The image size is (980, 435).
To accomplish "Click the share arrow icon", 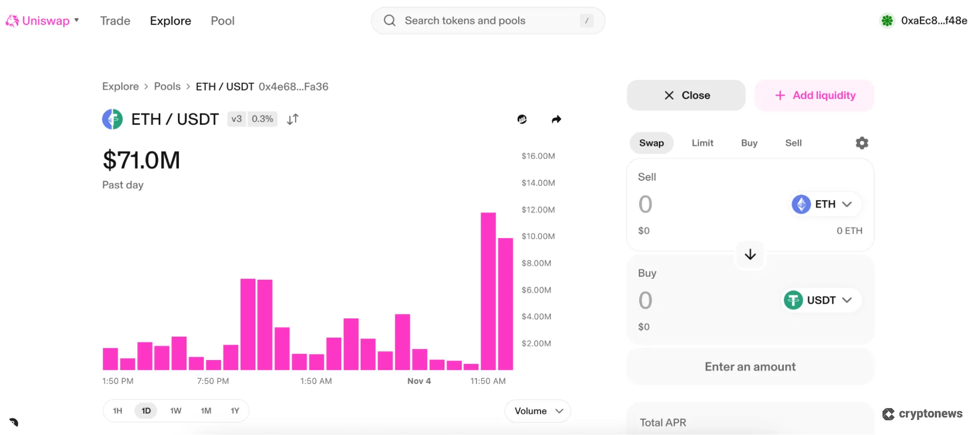I will coord(556,120).
